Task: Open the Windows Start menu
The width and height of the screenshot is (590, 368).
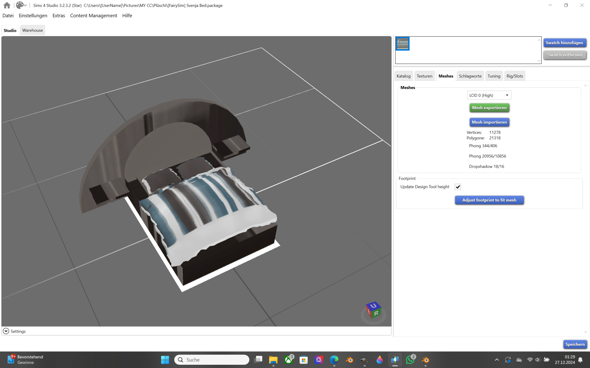Action: (x=165, y=360)
